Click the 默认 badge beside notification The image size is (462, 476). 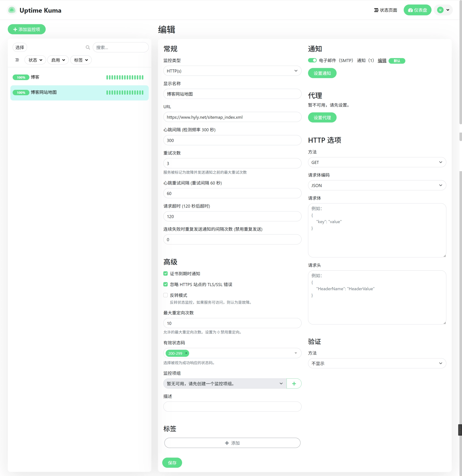coord(397,61)
